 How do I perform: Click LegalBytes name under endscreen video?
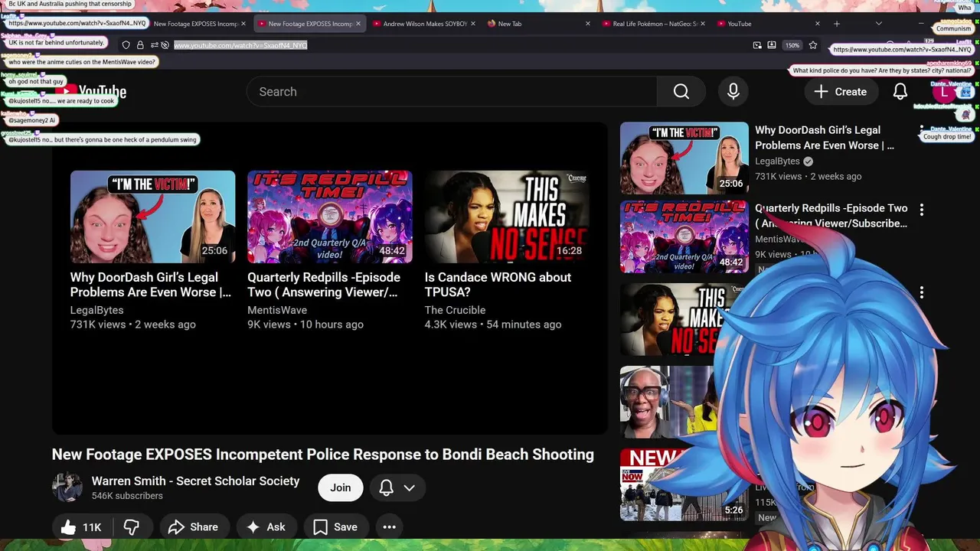coord(96,310)
